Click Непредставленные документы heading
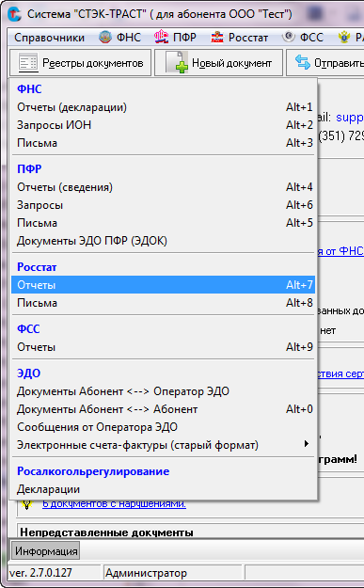 [x=106, y=532]
